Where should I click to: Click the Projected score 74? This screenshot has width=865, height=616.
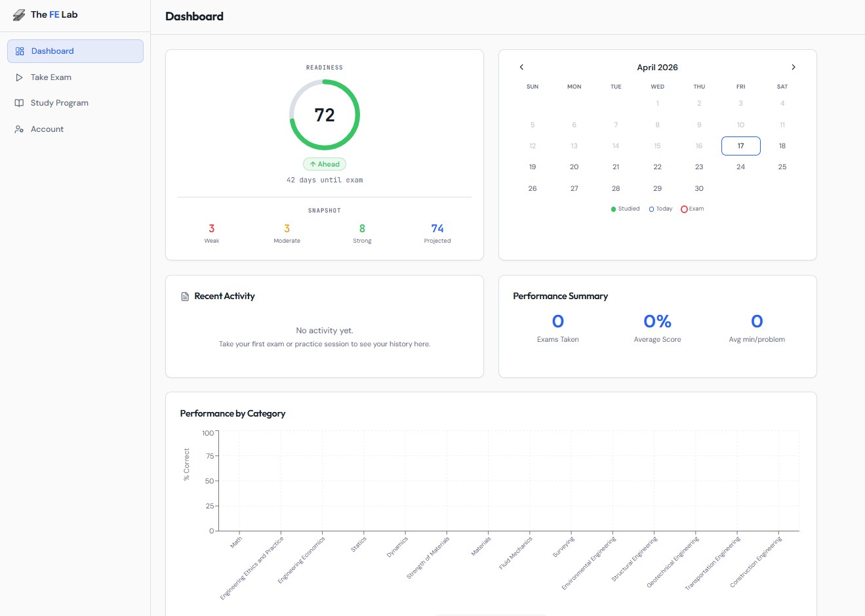click(x=437, y=228)
